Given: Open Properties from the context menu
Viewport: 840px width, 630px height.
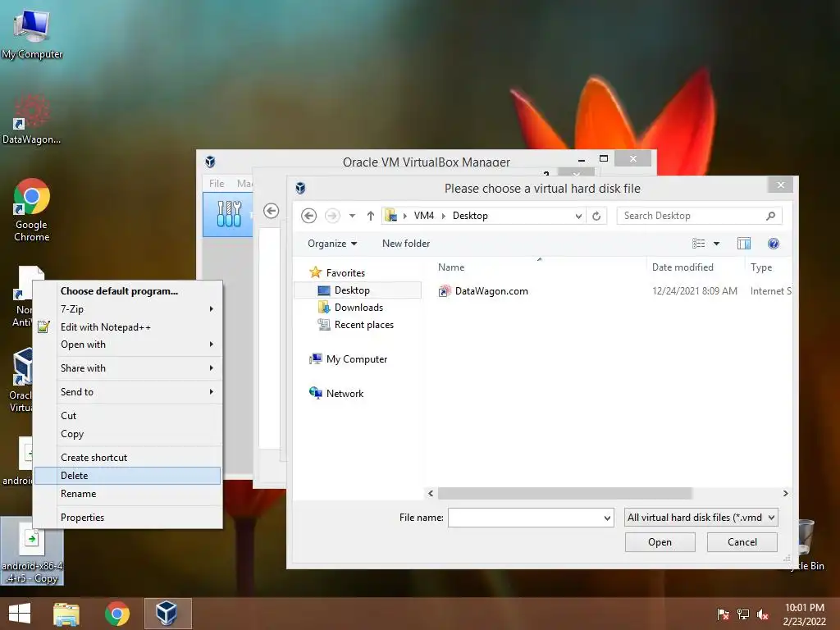Looking at the screenshot, I should point(127,518).
